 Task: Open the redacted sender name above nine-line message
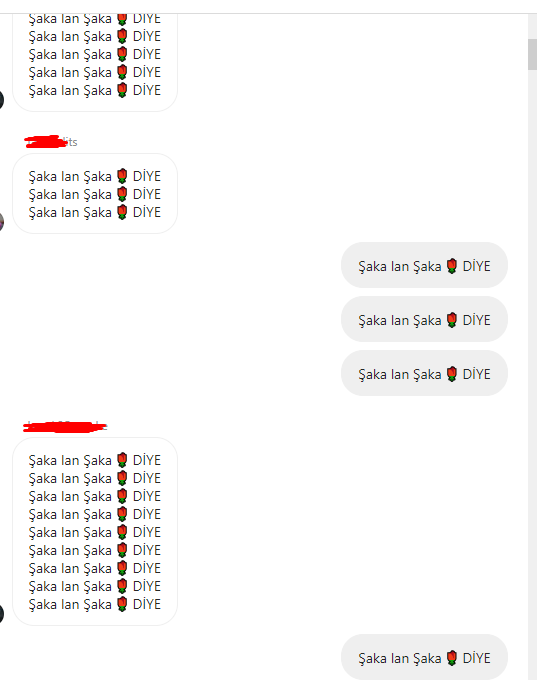click(x=65, y=427)
